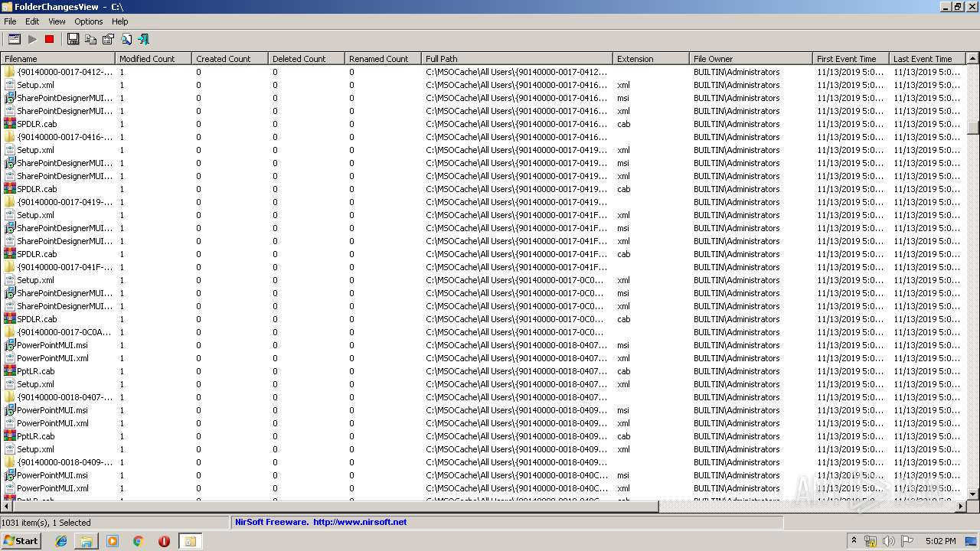
Task: Select PowerPointMUI.xml in the 0018-0409 path row
Action: pos(53,423)
